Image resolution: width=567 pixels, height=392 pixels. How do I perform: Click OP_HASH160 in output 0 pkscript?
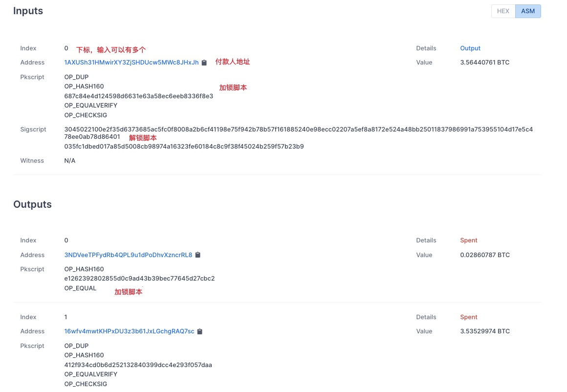click(x=84, y=269)
